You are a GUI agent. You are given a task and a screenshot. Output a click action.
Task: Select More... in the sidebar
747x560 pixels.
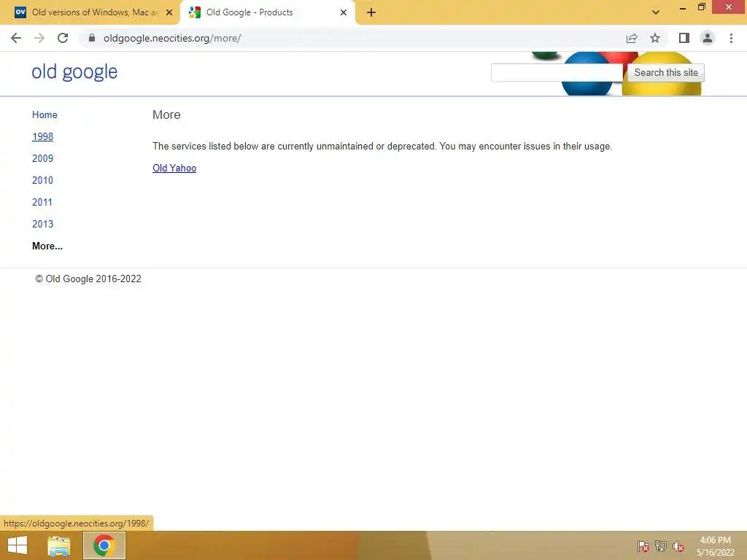click(47, 246)
